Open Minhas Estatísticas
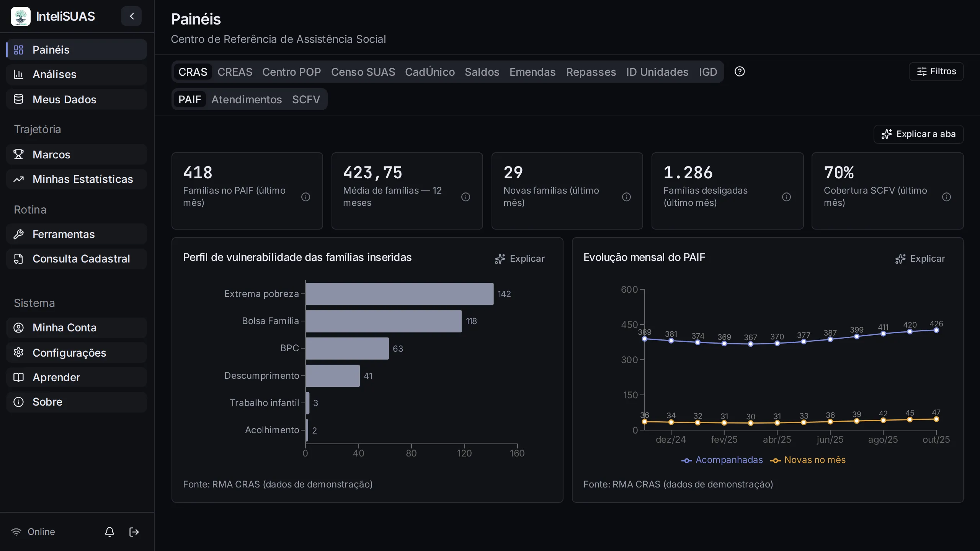This screenshot has height=551, width=980. (77, 179)
